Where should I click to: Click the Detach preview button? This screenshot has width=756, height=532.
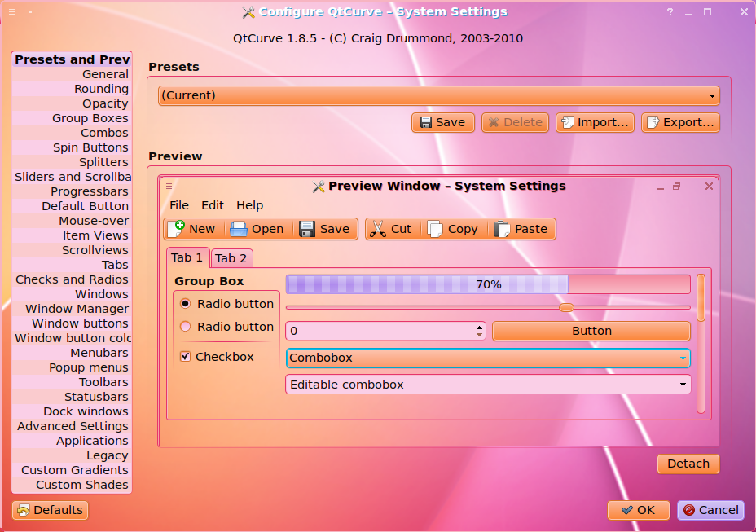point(688,464)
